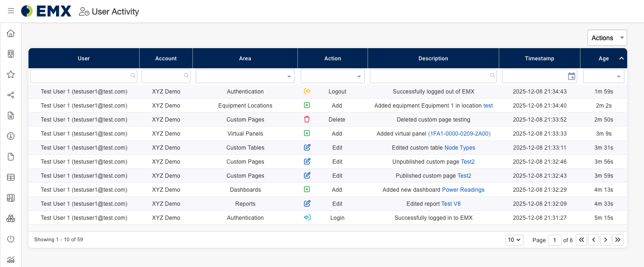
Task: Click the power icon in sidebar
Action: pyautogui.click(x=11, y=239)
